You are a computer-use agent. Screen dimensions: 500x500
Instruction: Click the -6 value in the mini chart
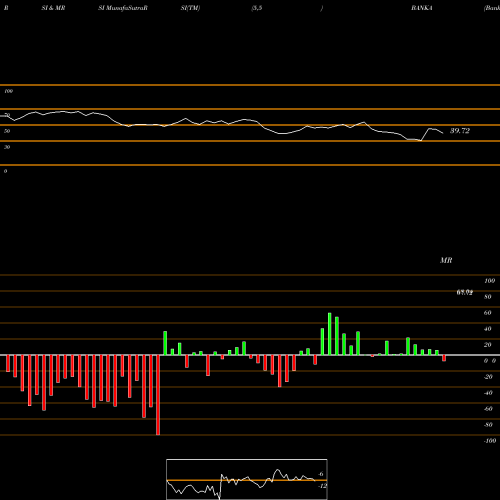pyautogui.click(x=320, y=474)
